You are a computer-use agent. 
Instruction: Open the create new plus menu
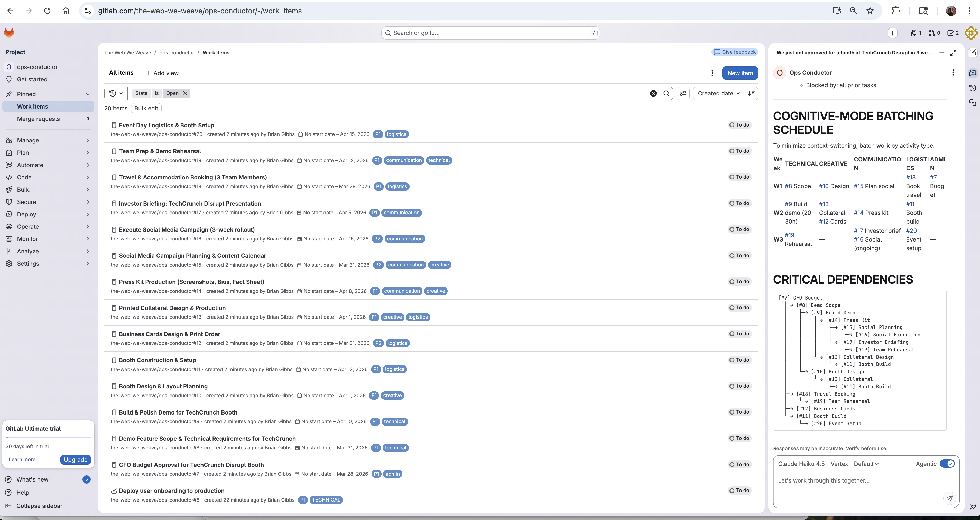pyautogui.click(x=892, y=33)
